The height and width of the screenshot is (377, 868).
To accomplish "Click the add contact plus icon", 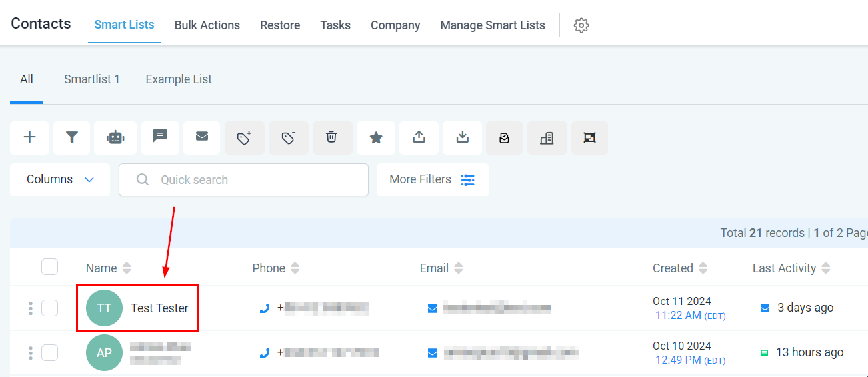I will [29, 137].
